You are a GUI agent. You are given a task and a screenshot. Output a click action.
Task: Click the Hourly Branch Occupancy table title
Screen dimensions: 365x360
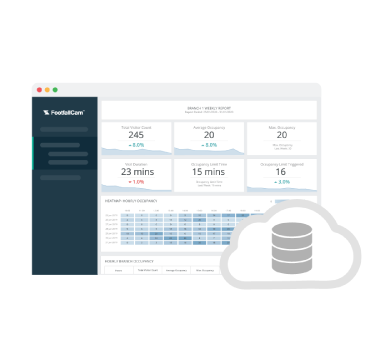point(129,261)
